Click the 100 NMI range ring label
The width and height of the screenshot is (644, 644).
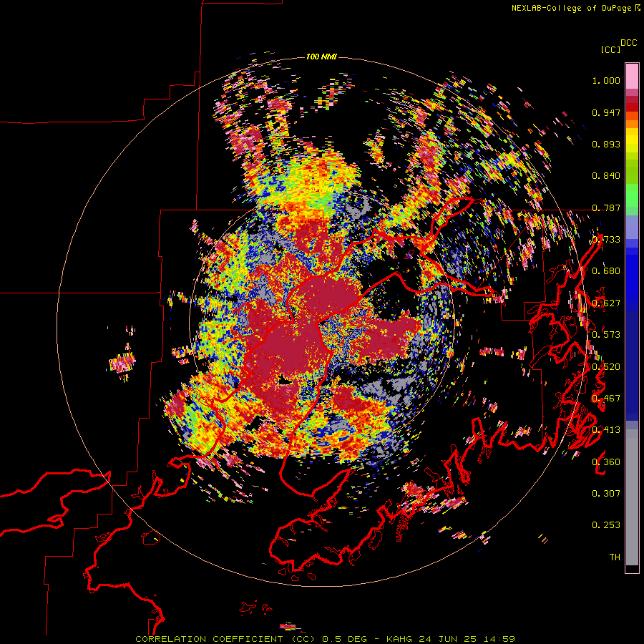point(321,57)
